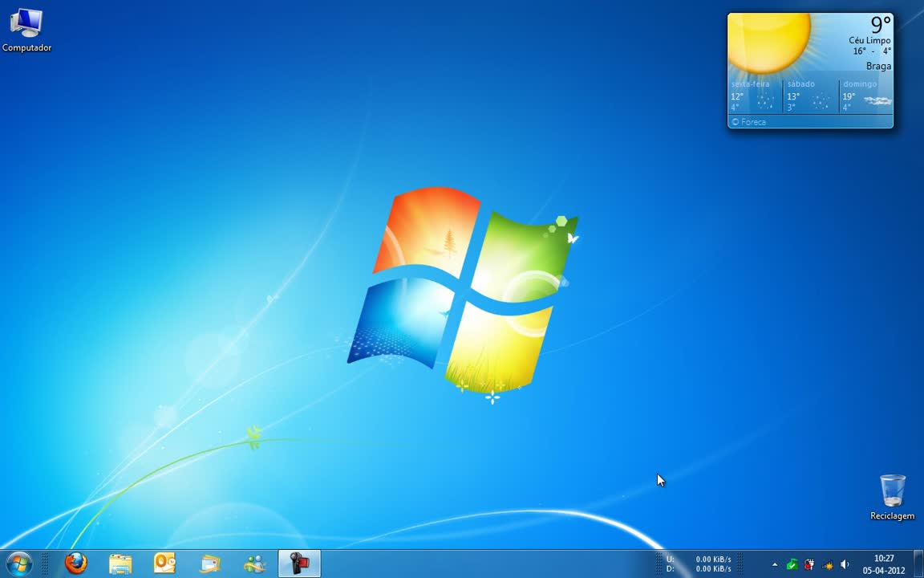The width and height of the screenshot is (924, 578).
Task: Click the sun image in weather gadget
Action: click(x=769, y=43)
